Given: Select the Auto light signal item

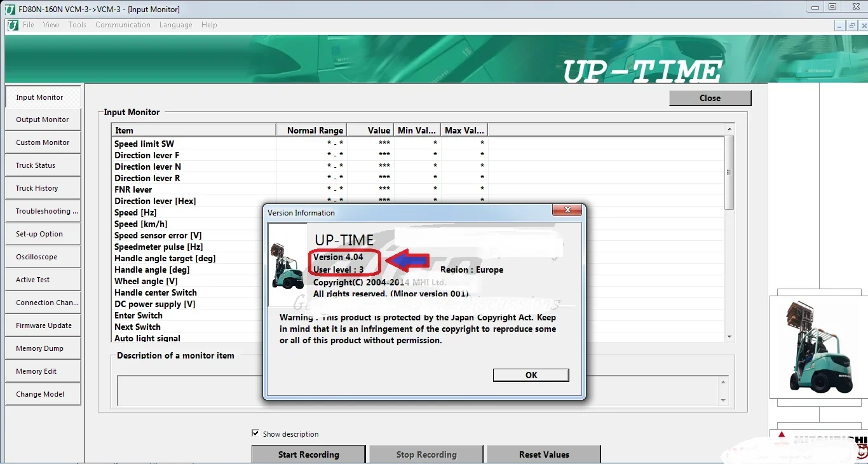Looking at the screenshot, I should pyautogui.click(x=147, y=338).
